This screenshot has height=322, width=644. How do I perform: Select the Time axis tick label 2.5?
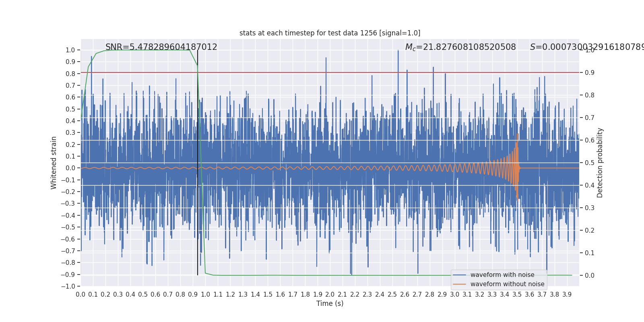click(x=392, y=295)
